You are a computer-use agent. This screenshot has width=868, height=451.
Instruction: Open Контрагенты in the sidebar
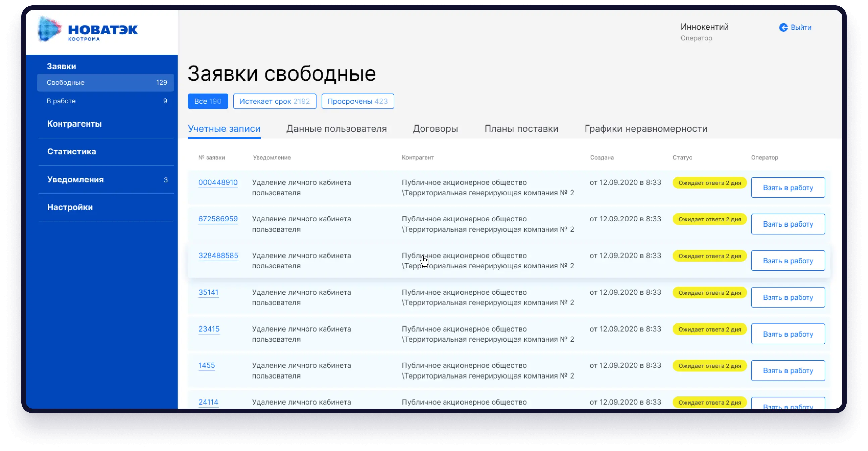74,124
